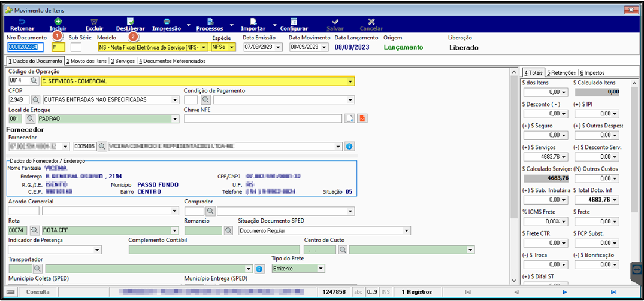Viewport: 644px width, 301px height.
Task: Click the Complemento Contábil field
Action: point(214,250)
